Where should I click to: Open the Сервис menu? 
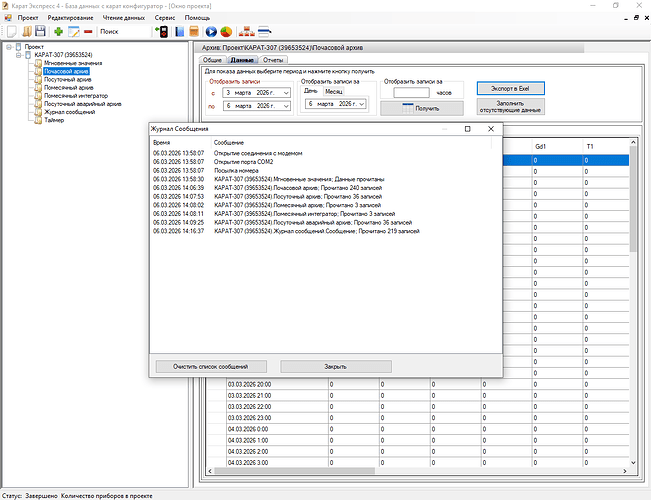(x=166, y=19)
